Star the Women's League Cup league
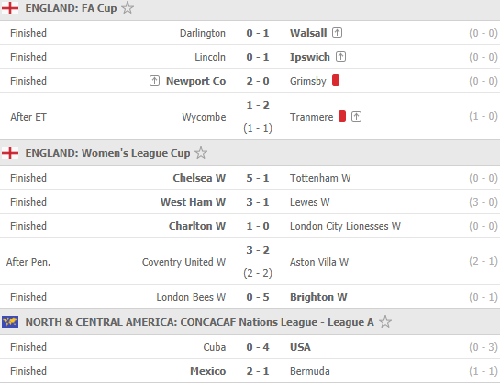Screen dimensions: 500x383 click(x=201, y=153)
